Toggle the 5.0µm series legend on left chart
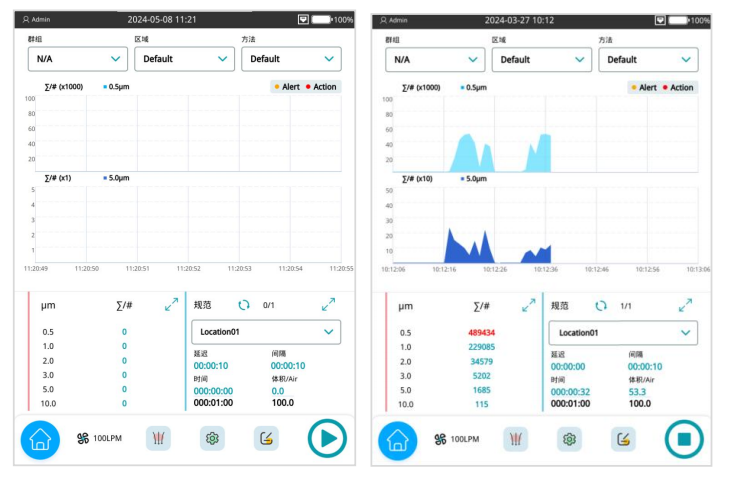Screen dimensions: 744x478 pyautogui.click(x=118, y=178)
